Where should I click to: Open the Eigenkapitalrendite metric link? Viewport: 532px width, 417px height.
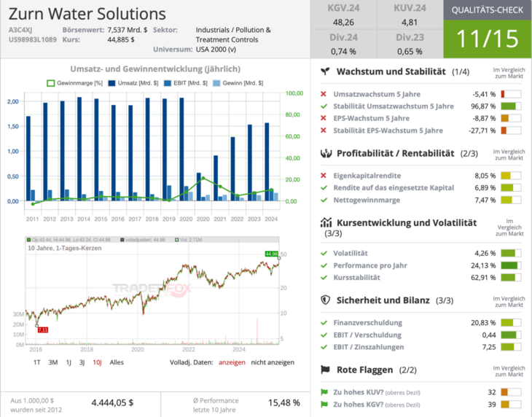coord(367,176)
